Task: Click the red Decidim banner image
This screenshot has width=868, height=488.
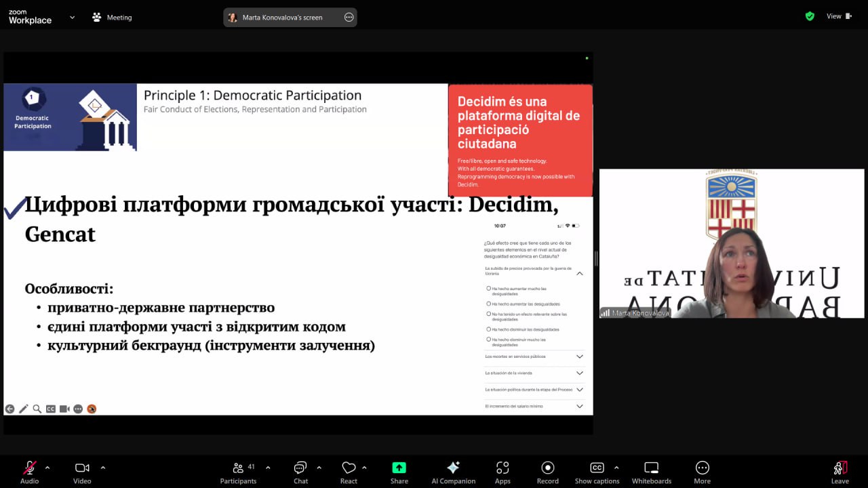Action: (520, 140)
